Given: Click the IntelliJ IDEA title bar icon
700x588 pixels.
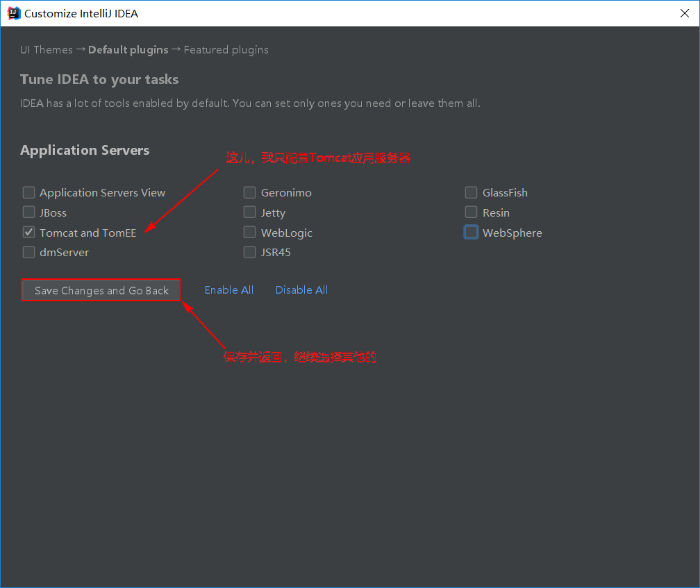Looking at the screenshot, I should pos(14,13).
